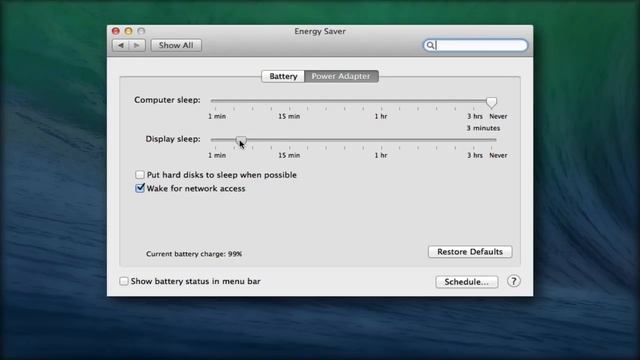Image resolution: width=640 pixels, height=360 pixels.
Task: Focus the search input field
Action: [x=476, y=45]
